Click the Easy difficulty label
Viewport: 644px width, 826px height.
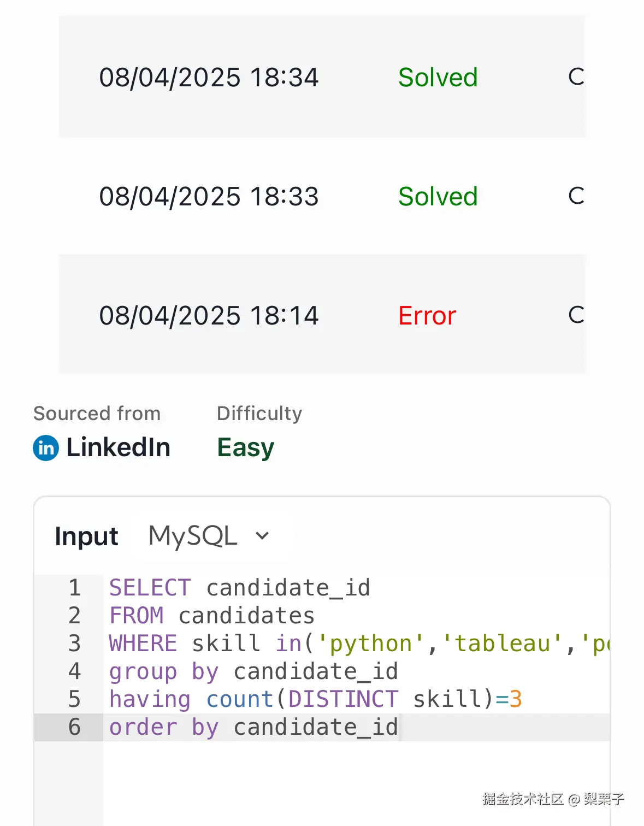point(245,447)
